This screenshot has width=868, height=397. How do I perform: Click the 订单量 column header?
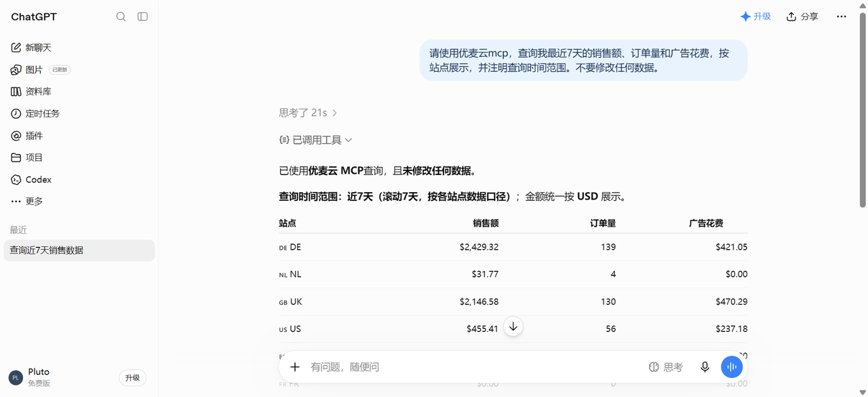[603, 223]
